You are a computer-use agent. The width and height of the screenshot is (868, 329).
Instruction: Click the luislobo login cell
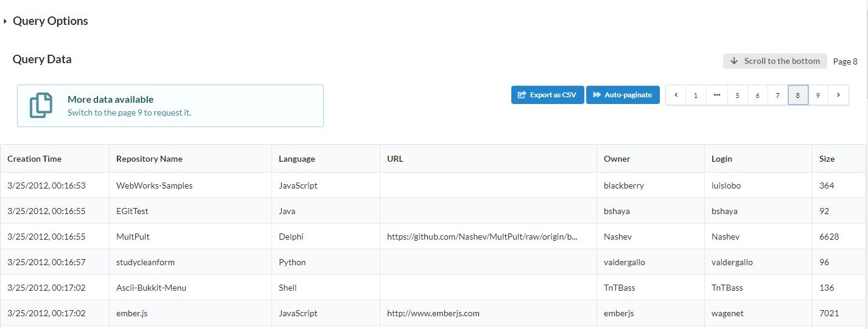(x=758, y=185)
